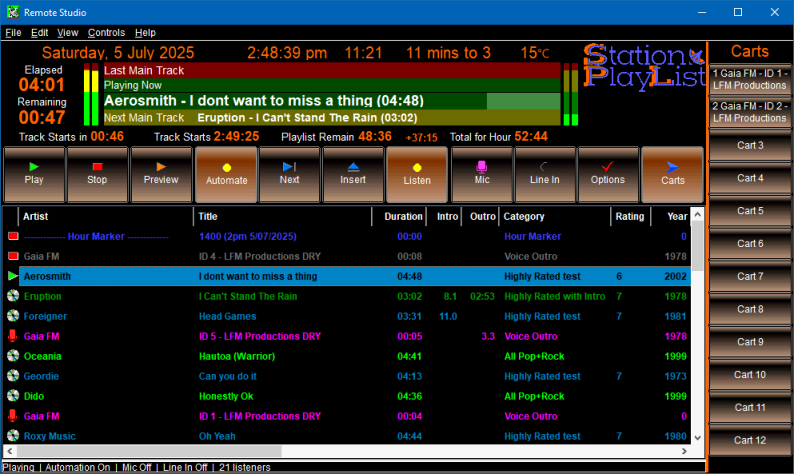Open the Options button with red checkmark
This screenshot has height=474, width=794.
tap(608, 174)
